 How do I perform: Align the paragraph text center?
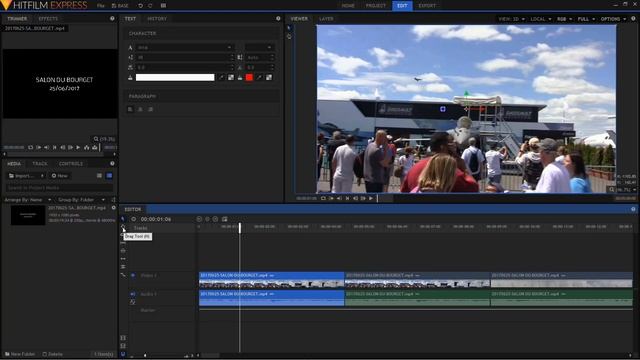click(x=140, y=109)
